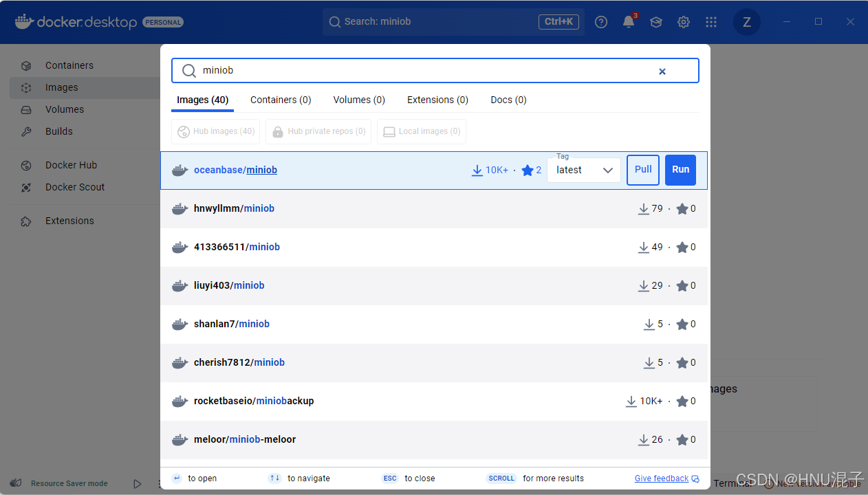Open the Builds section

point(58,131)
